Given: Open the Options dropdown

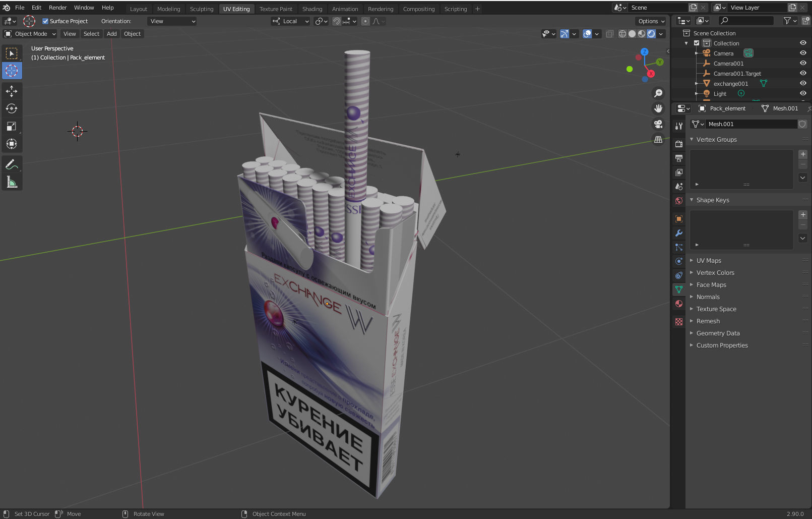Looking at the screenshot, I should (651, 21).
